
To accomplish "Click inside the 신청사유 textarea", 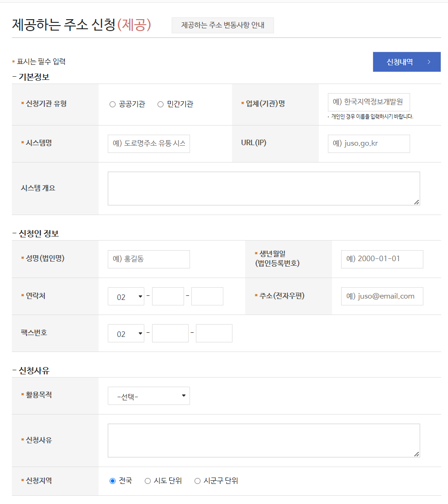I will pos(264,441).
